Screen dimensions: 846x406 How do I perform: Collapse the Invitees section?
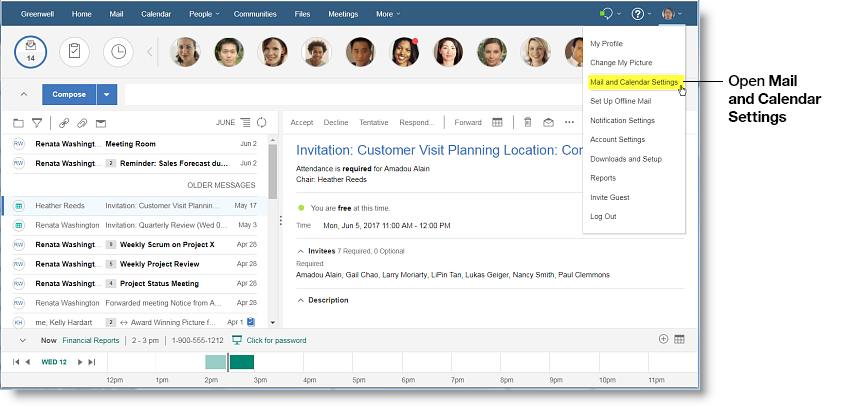click(x=301, y=250)
